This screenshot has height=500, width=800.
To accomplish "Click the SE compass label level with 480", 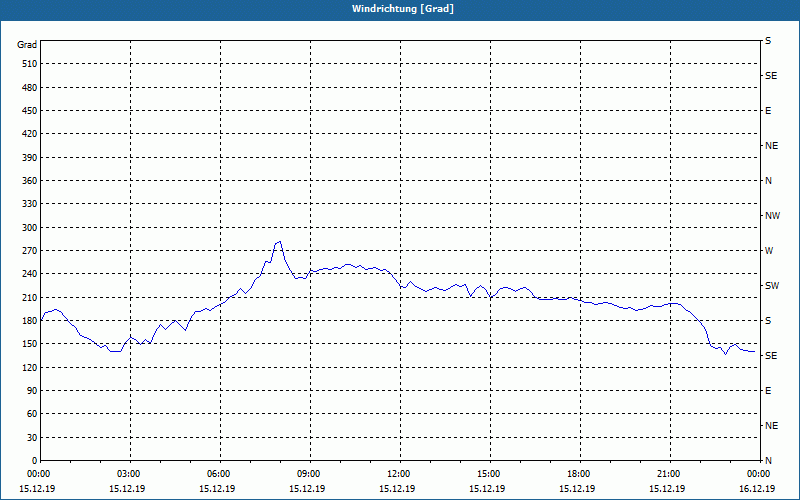I will tap(771, 76).
